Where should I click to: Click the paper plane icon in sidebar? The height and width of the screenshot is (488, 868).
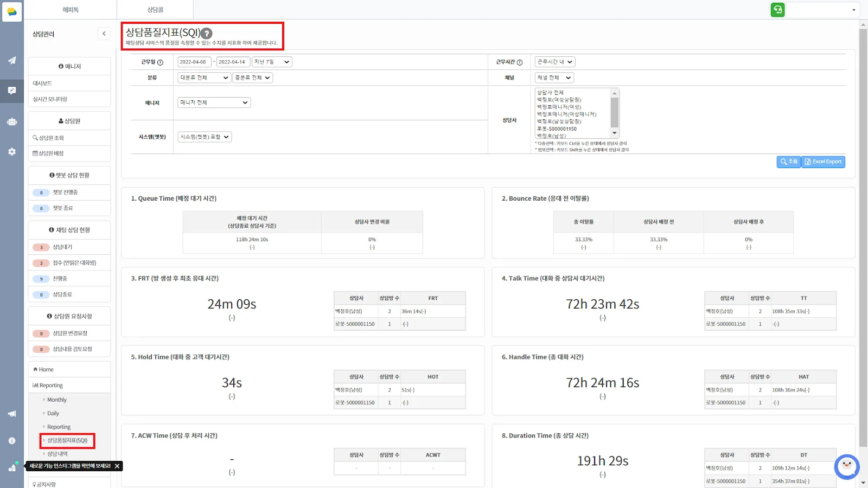pyautogui.click(x=12, y=60)
